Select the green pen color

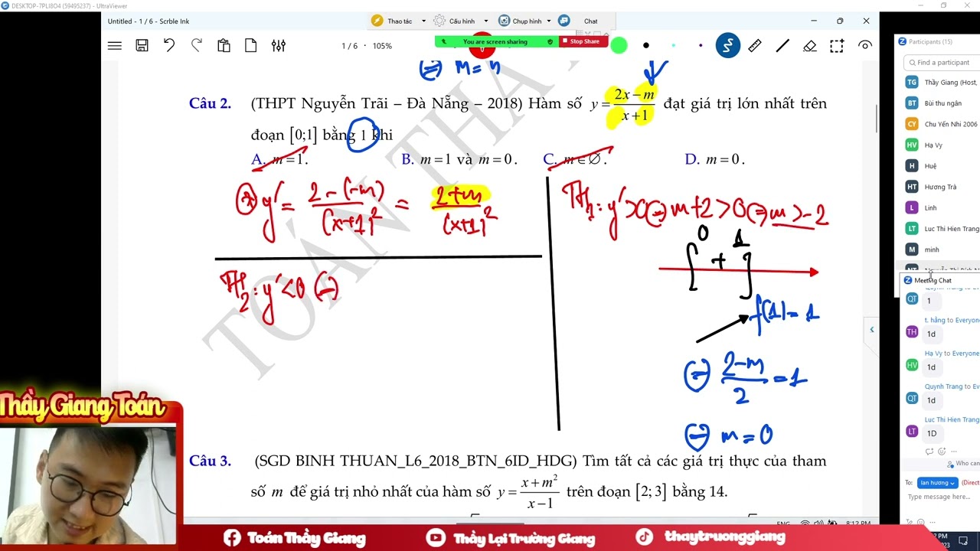(x=619, y=46)
